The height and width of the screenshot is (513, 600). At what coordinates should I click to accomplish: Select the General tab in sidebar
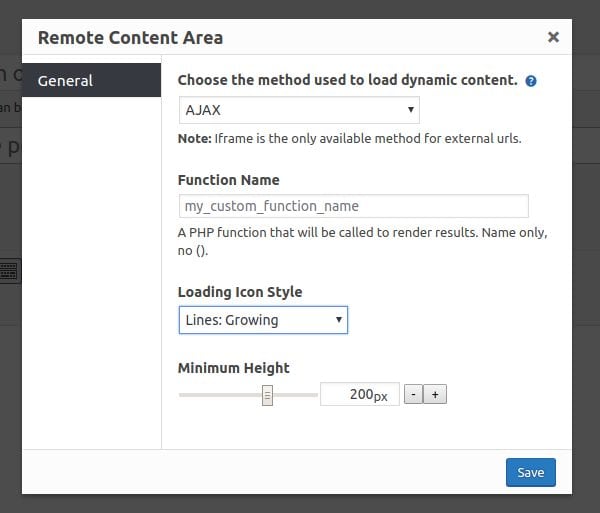(x=91, y=80)
